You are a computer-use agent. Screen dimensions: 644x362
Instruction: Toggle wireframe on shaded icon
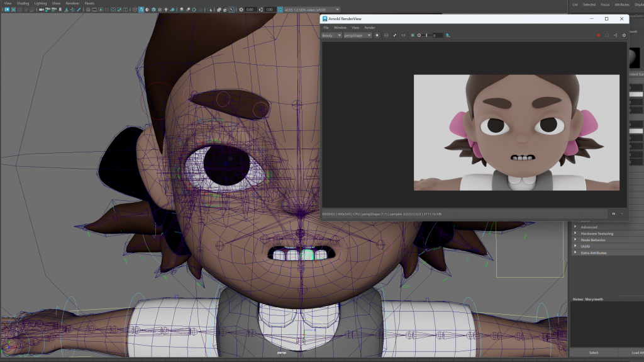tap(153, 9)
